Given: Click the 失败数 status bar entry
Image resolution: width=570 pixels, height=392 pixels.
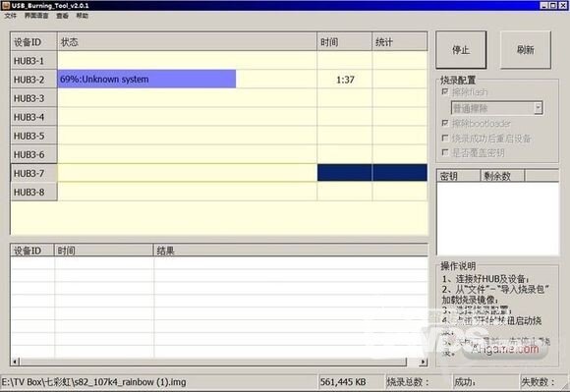Looking at the screenshot, I should pyautogui.click(x=538, y=382).
